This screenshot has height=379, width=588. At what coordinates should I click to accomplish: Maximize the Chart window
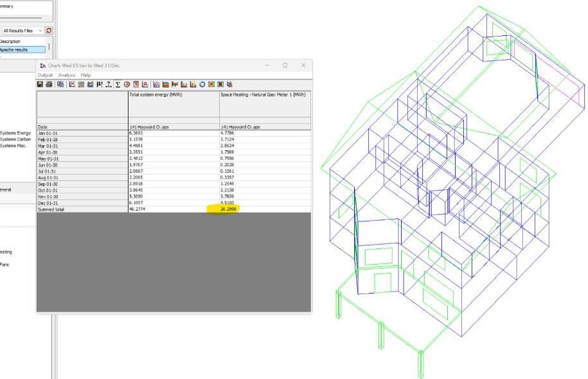(285, 66)
